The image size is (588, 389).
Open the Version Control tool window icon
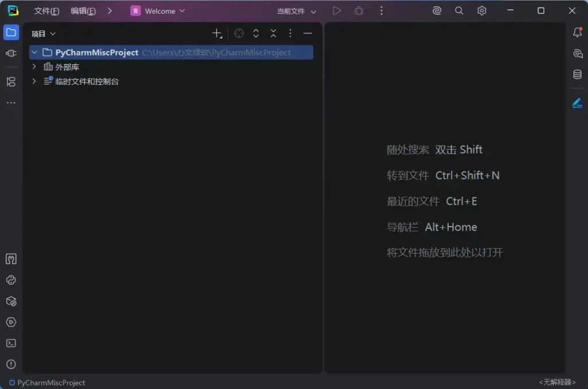[x=11, y=259]
